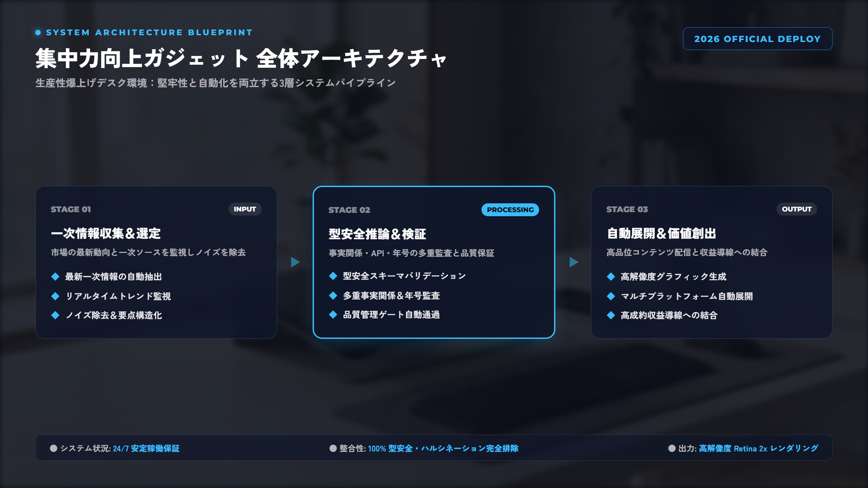Click the item 最新一次情報の自動抽出
Viewport: 868px width, 488px height.
114,277
